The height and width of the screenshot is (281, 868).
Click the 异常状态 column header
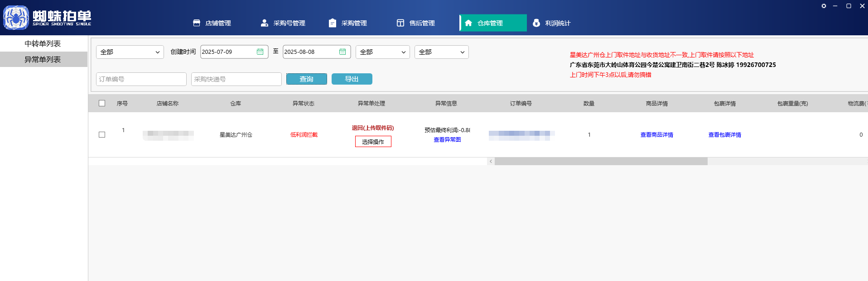304,104
